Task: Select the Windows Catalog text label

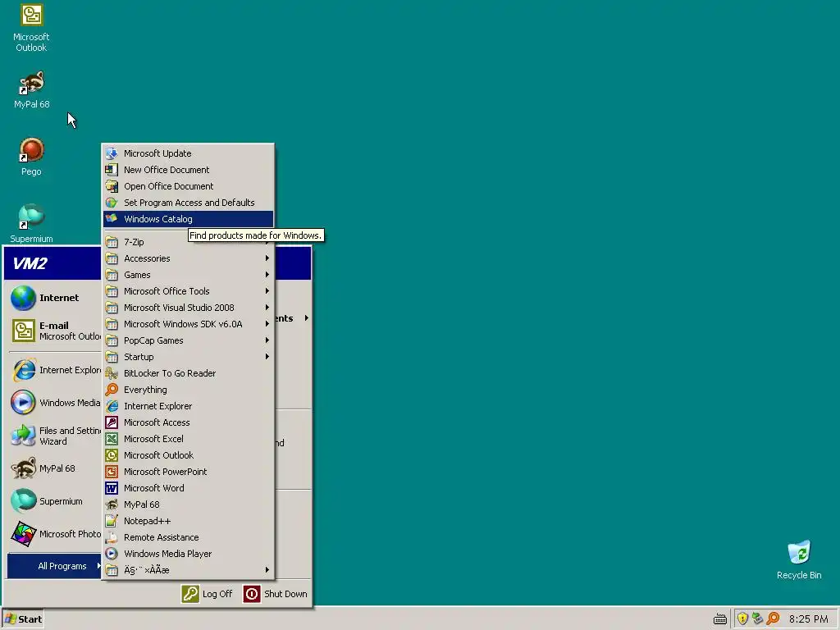Action: [x=158, y=219]
